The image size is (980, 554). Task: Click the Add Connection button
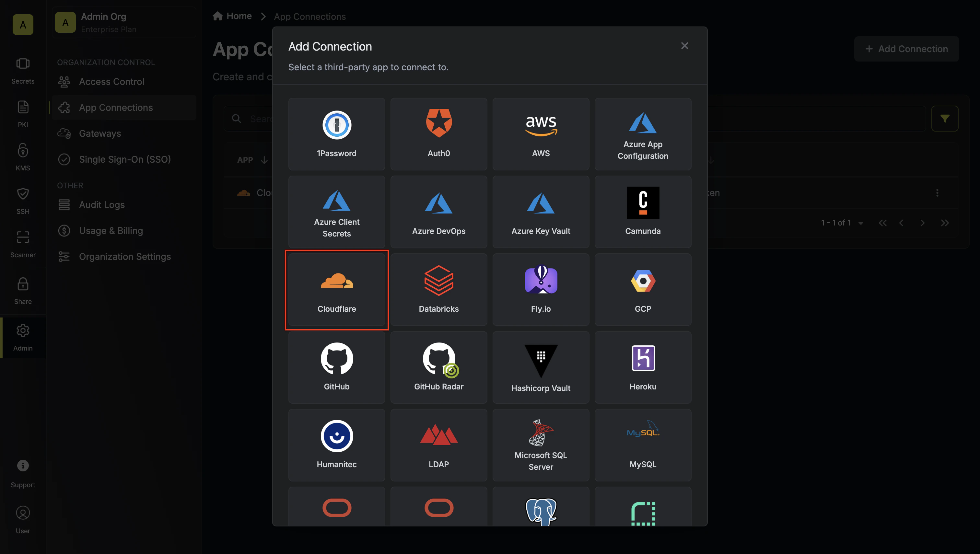click(x=906, y=49)
